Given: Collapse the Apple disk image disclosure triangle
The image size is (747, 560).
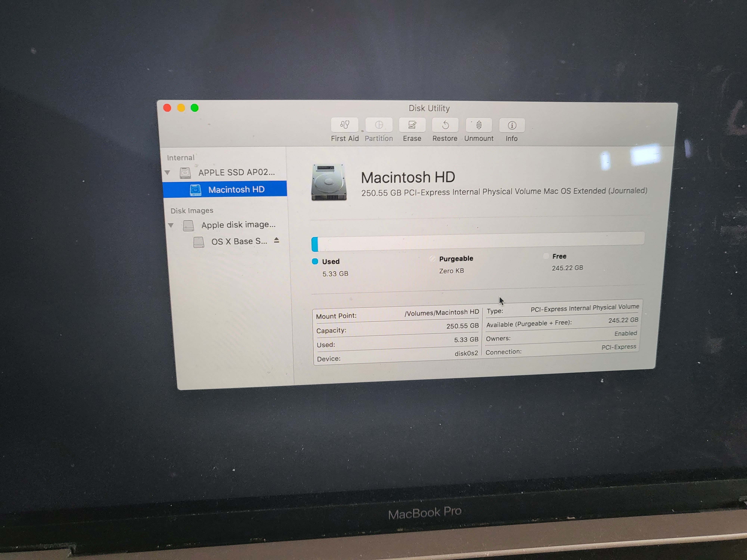Looking at the screenshot, I should tap(171, 225).
